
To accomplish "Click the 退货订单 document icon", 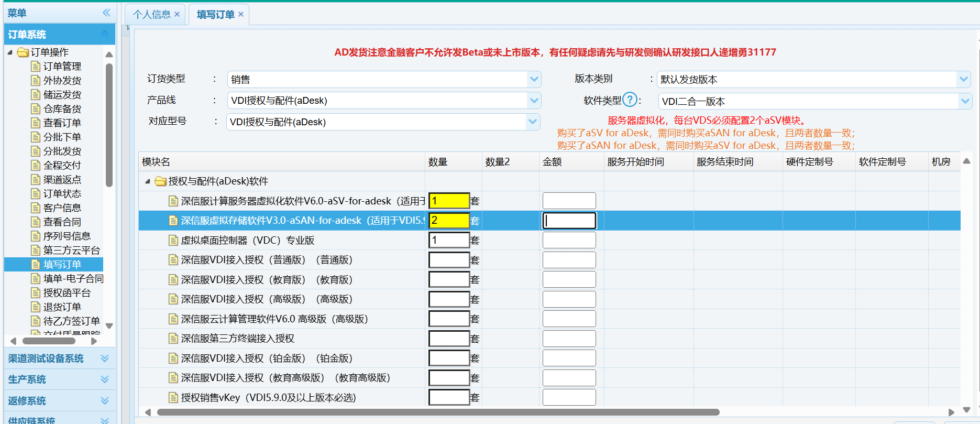I will coord(36,307).
